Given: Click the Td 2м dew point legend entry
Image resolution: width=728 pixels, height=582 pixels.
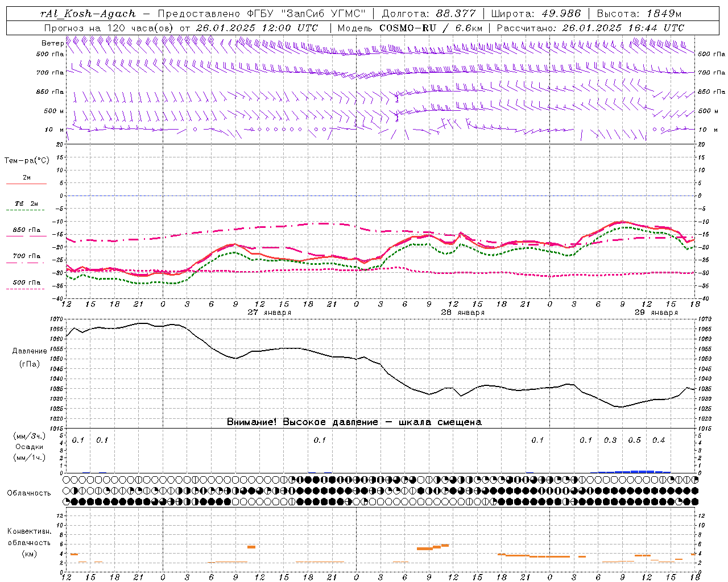Looking at the screenshot, I should coord(27,203).
